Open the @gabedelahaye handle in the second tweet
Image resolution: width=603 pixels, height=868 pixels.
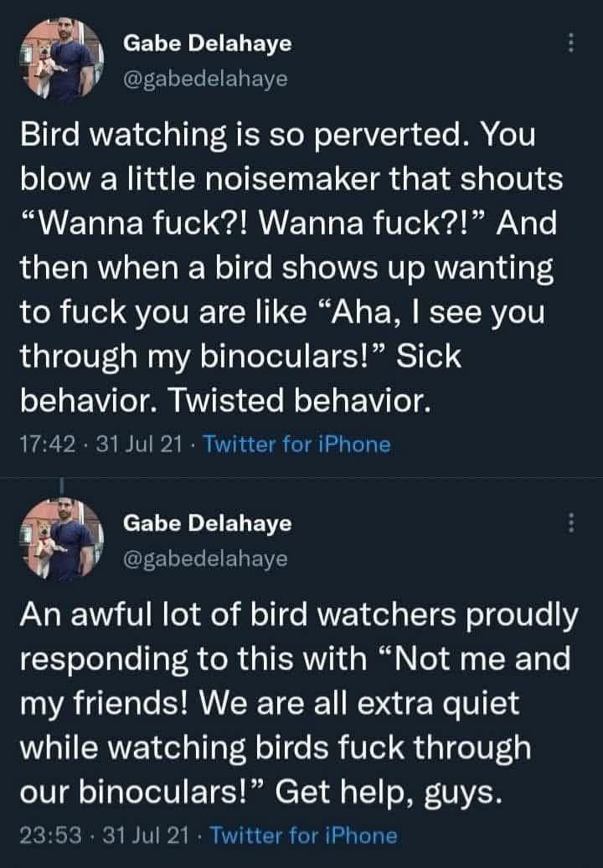coord(205,558)
